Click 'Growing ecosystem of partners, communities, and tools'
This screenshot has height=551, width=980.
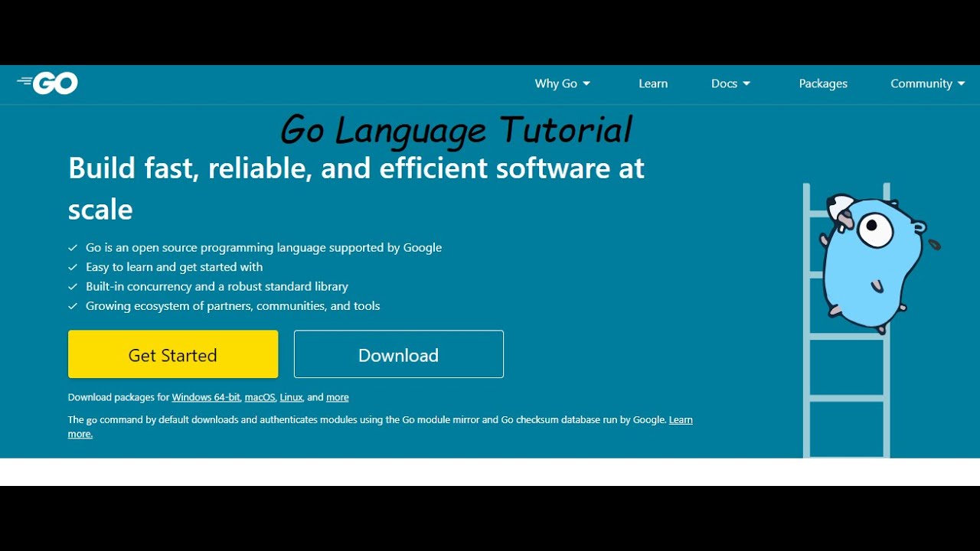[233, 305]
